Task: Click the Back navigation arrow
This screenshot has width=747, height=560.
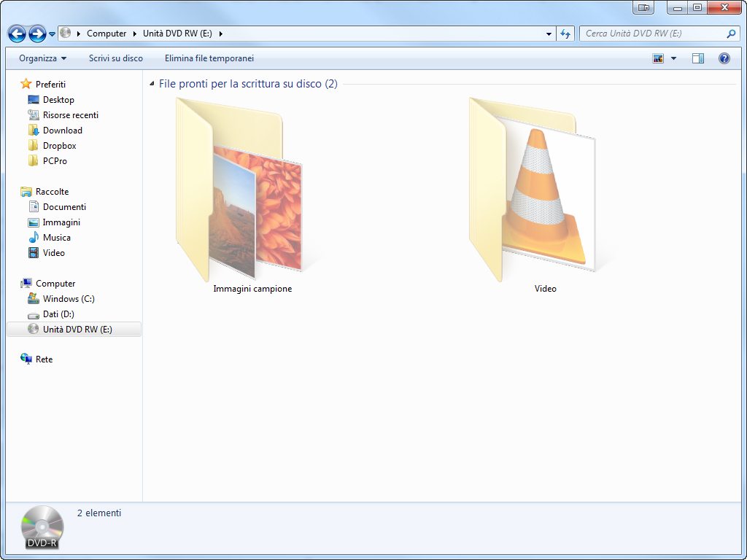Action: pos(17,34)
